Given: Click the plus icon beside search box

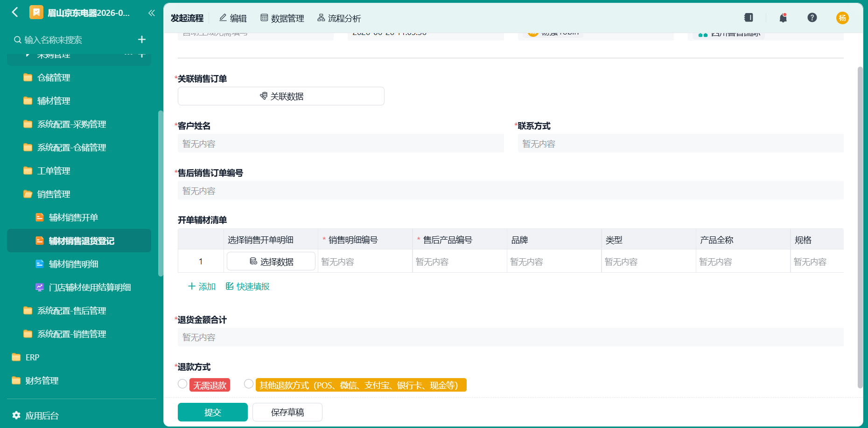Looking at the screenshot, I should 142,40.
